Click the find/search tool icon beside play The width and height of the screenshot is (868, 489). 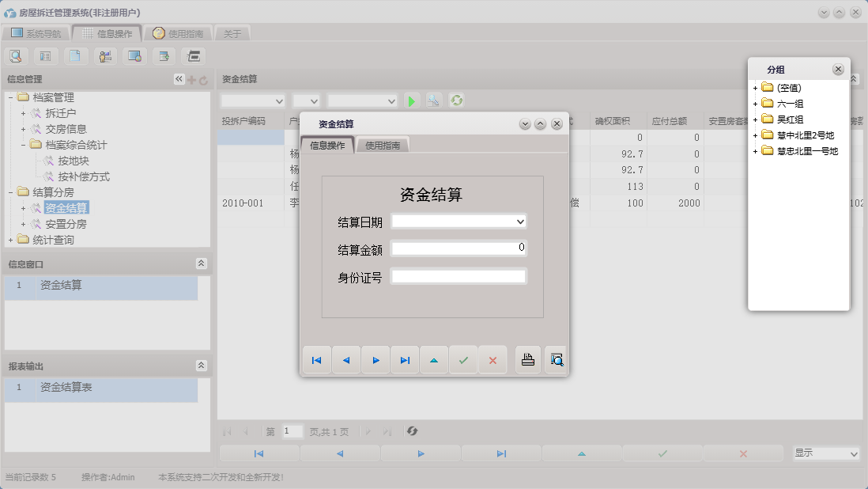(434, 100)
